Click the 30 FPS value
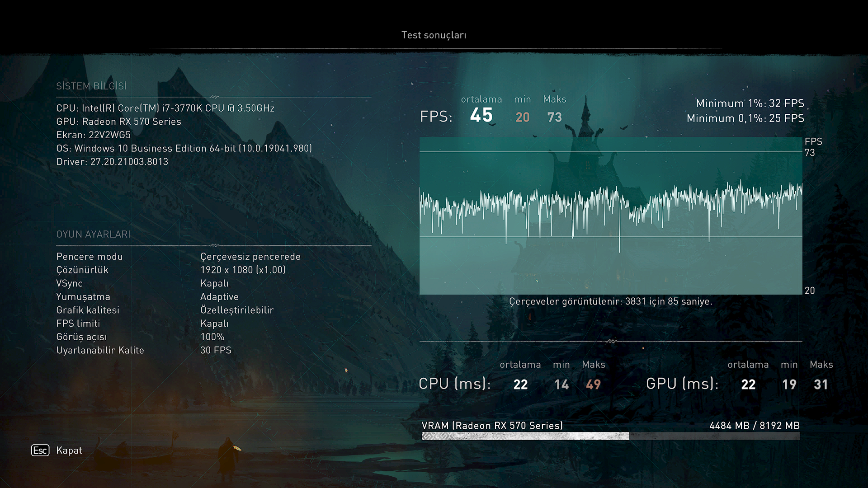This screenshot has height=488, width=868. click(x=216, y=350)
